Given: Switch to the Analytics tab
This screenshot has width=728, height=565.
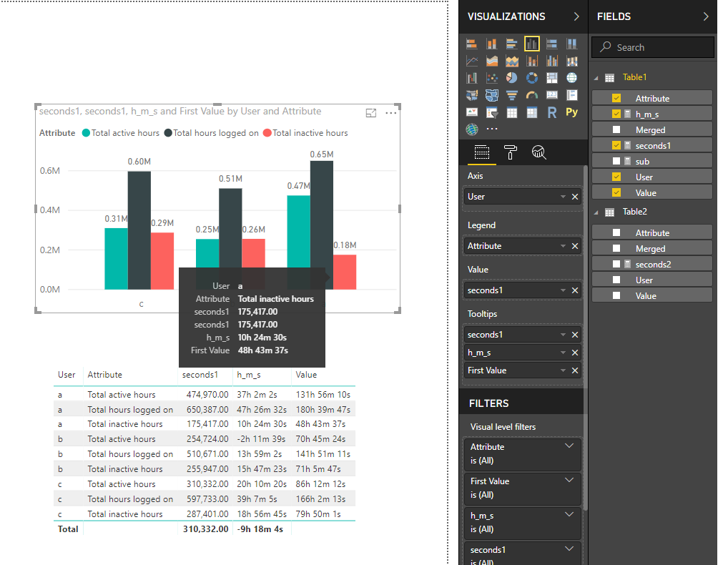Looking at the screenshot, I should click(538, 152).
